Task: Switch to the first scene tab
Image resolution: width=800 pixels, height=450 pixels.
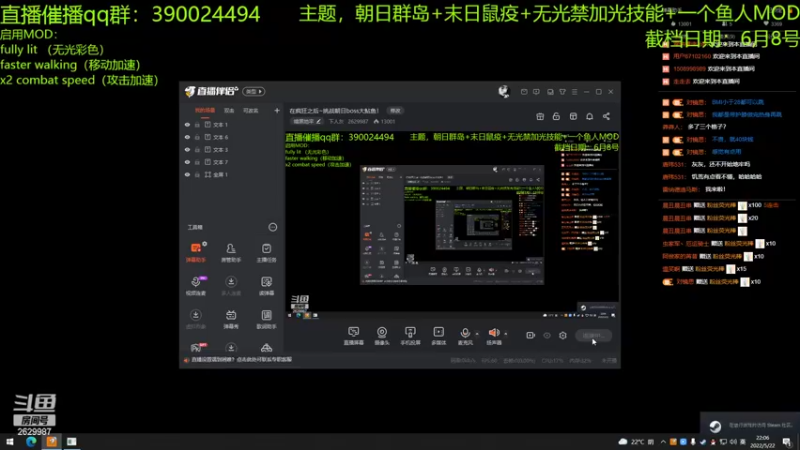Action: [205, 111]
